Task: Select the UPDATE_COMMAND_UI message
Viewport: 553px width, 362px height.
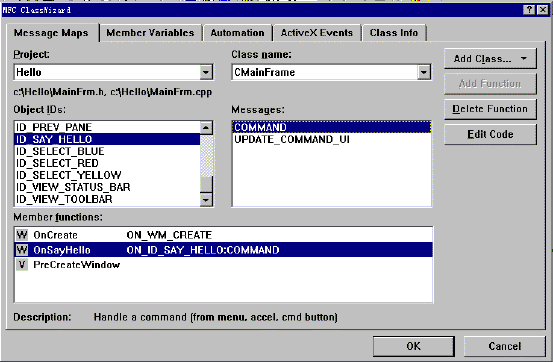Action: [332, 139]
